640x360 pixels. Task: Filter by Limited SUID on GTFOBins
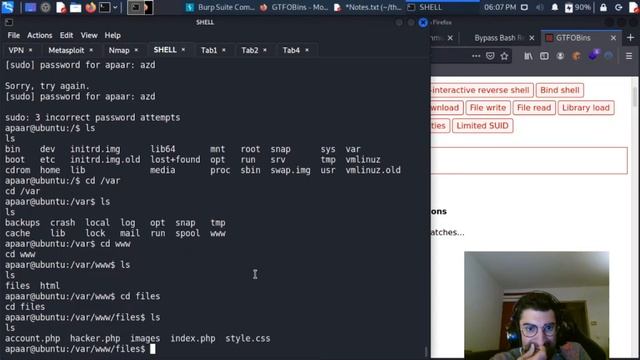482,126
